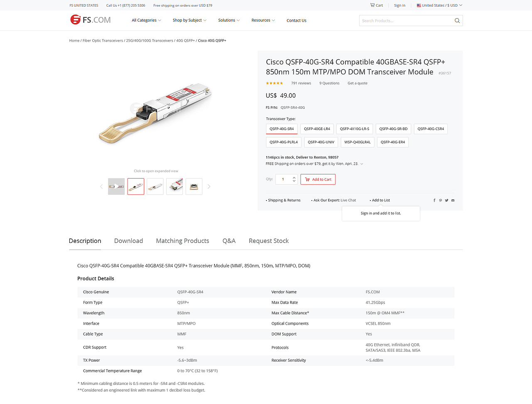Choose the QSFP-40G-CSR4 transceiver option
Image resolution: width=532 pixels, height=404 pixels.
431,129
